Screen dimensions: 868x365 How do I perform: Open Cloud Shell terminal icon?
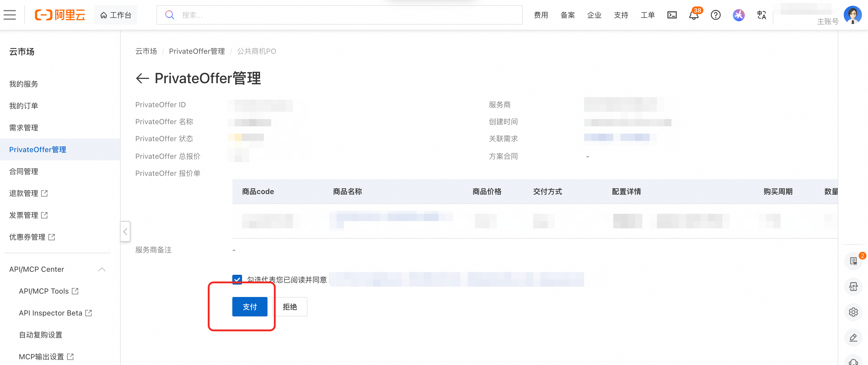point(671,15)
